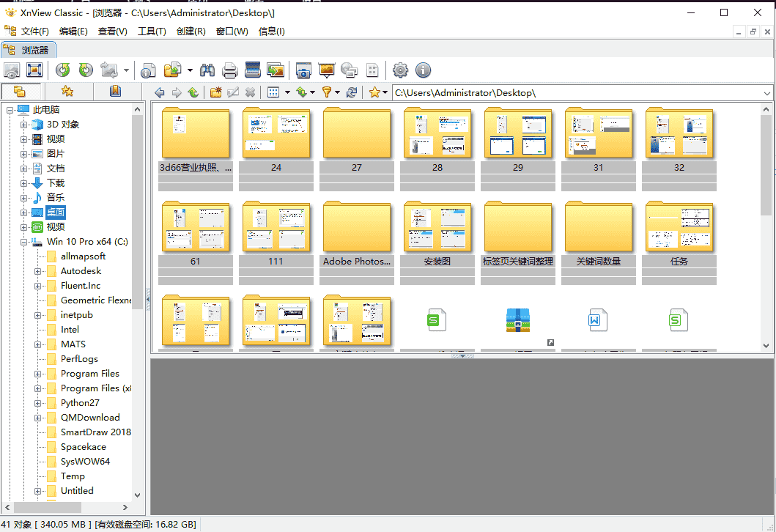Open the 标签页关键词整理 folder thumbnail
This screenshot has height=532, width=776.
(518, 227)
